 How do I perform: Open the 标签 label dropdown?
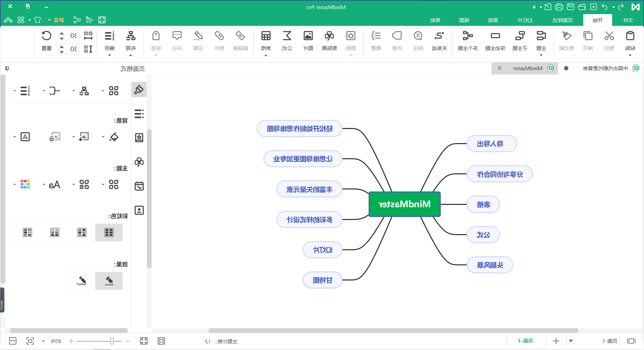[156, 55]
